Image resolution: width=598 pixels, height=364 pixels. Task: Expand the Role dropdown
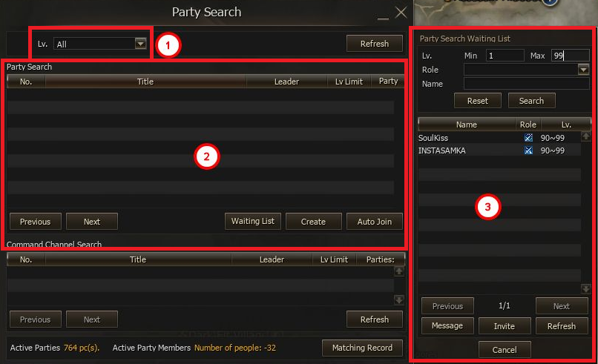pos(583,69)
